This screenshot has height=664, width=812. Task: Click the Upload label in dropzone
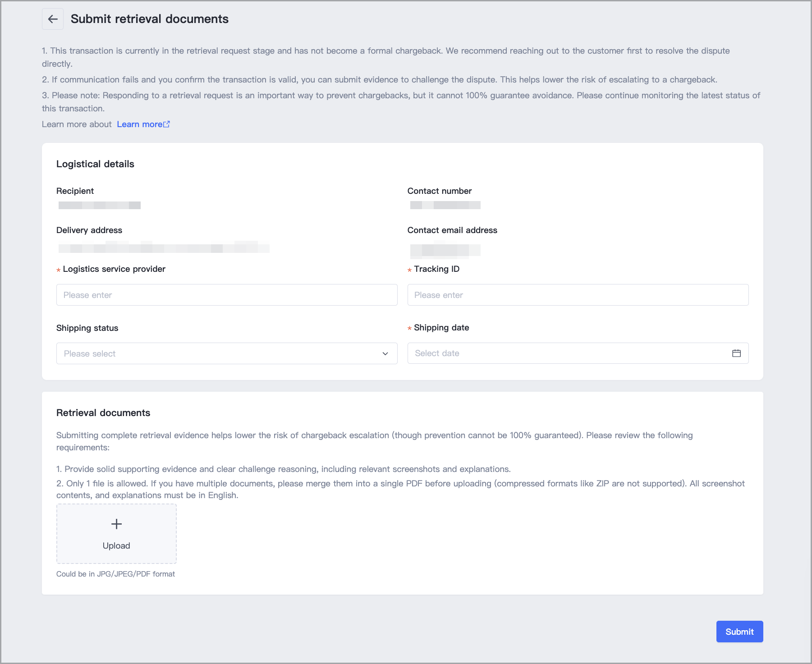[x=116, y=545]
